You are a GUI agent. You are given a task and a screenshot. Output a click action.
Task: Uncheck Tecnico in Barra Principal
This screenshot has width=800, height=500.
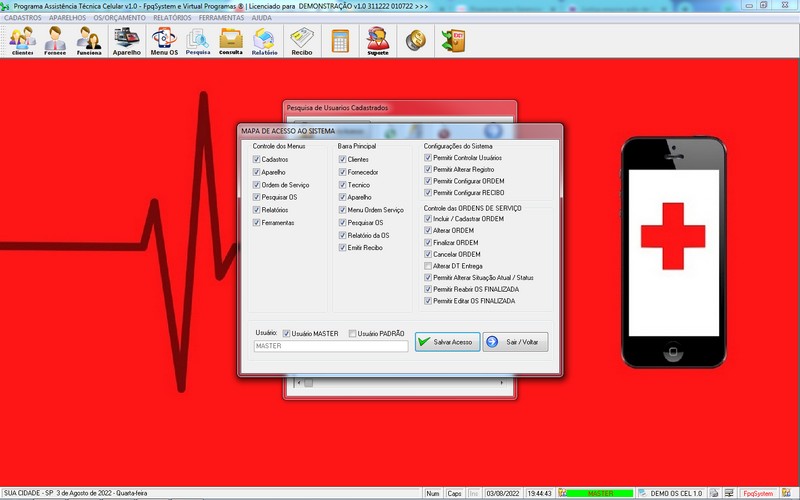[342, 185]
